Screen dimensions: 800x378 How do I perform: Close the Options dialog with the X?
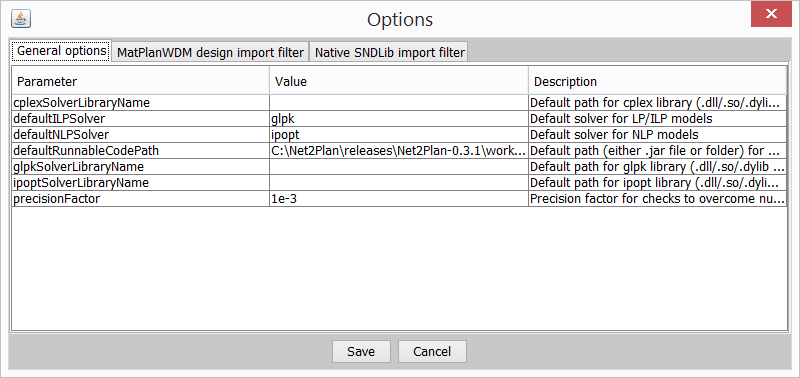(x=771, y=14)
